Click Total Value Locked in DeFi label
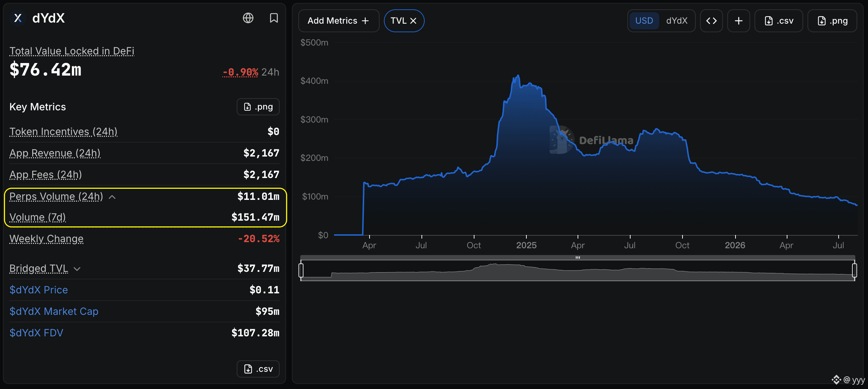Image resolution: width=868 pixels, height=389 pixels. tap(72, 51)
